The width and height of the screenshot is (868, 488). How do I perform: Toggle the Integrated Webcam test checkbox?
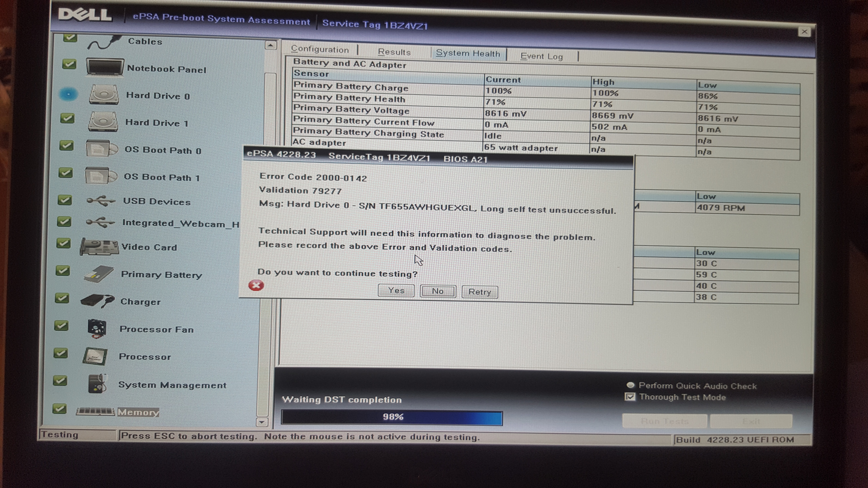64,221
